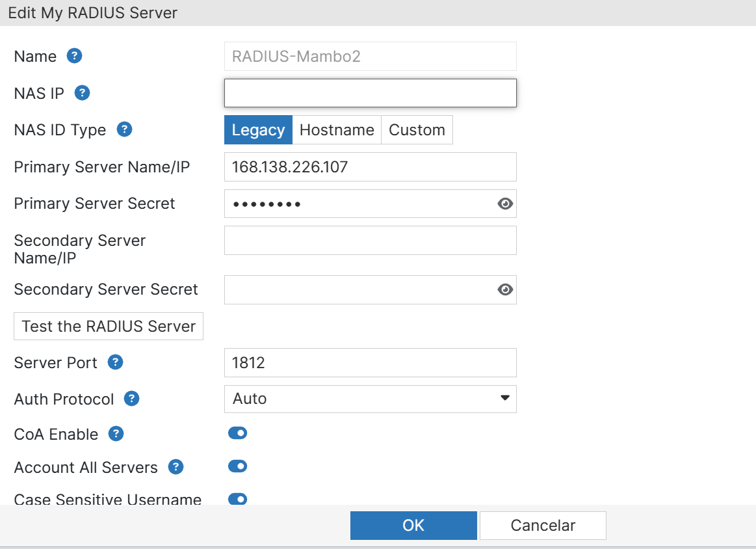Reveal the Primary Server Secret with eye icon
Screen dimensions: 756x549
pyautogui.click(x=505, y=204)
